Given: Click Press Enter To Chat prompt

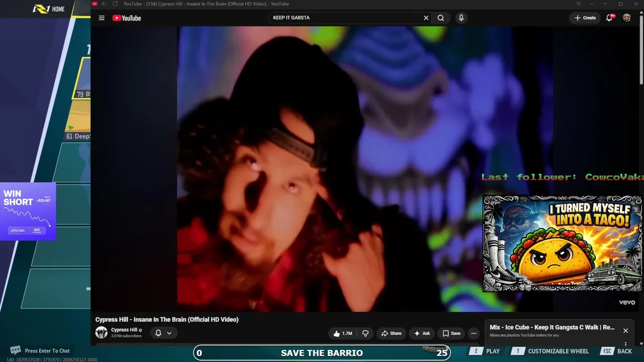Looking at the screenshot, I should click(47, 351).
